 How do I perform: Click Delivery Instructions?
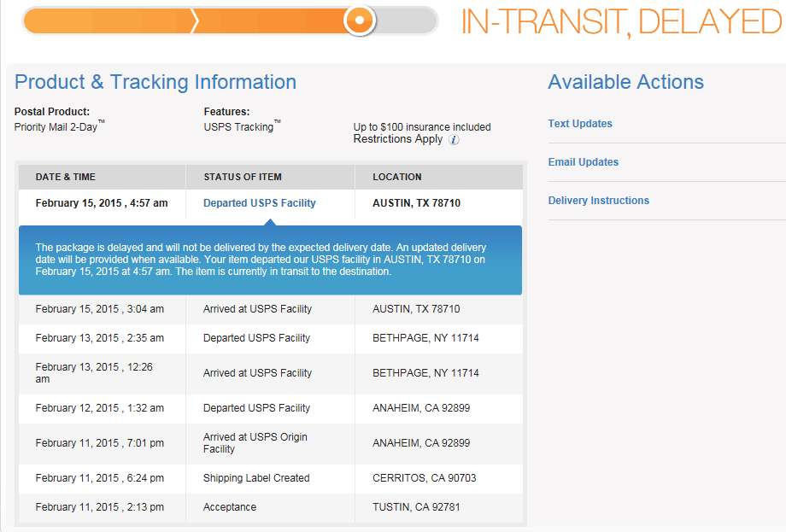pyautogui.click(x=600, y=200)
